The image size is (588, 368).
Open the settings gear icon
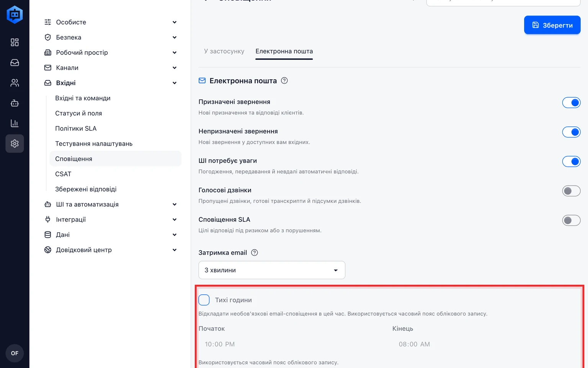[x=15, y=143]
